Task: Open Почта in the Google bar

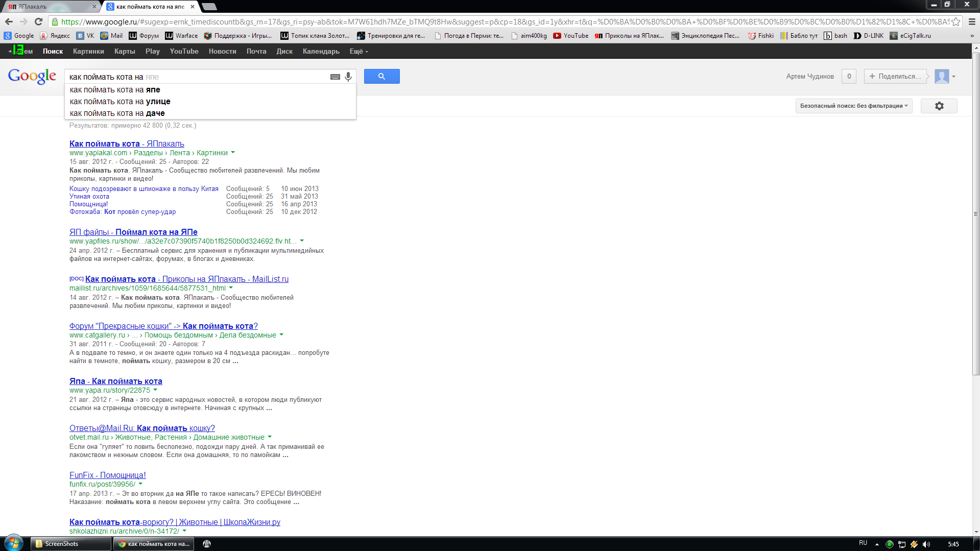Action: pos(256,52)
